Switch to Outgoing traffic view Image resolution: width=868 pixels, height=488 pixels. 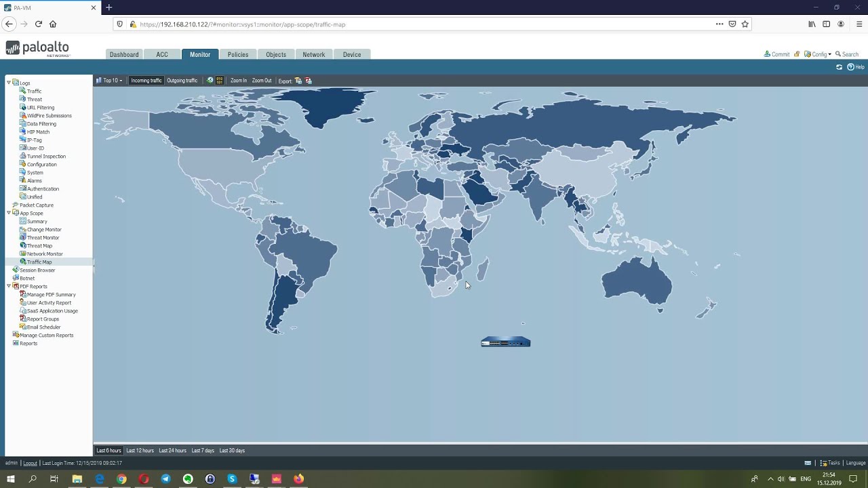(182, 81)
